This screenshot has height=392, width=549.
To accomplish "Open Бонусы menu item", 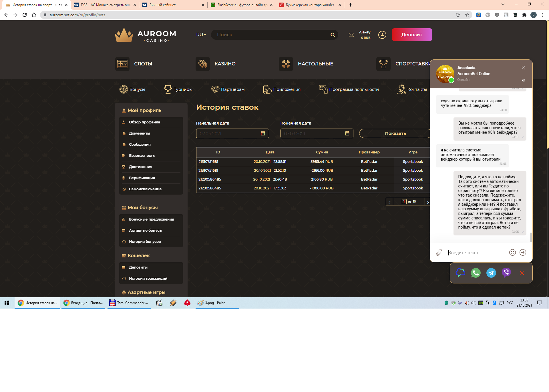I will coord(132,89).
